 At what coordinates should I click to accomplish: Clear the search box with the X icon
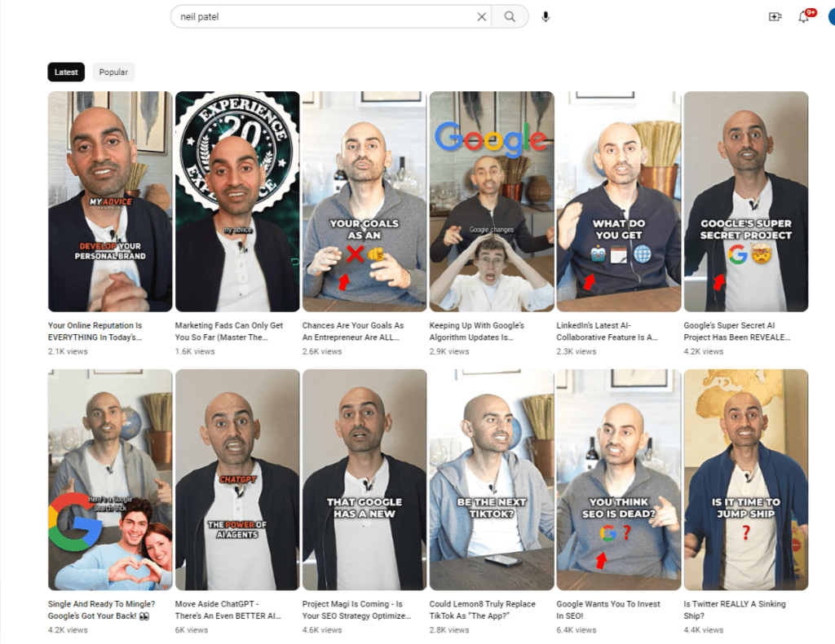click(481, 17)
